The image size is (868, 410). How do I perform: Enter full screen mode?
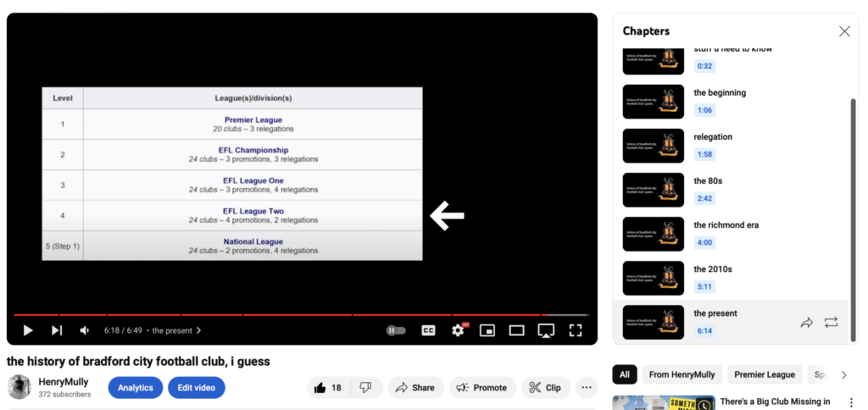[x=576, y=330]
